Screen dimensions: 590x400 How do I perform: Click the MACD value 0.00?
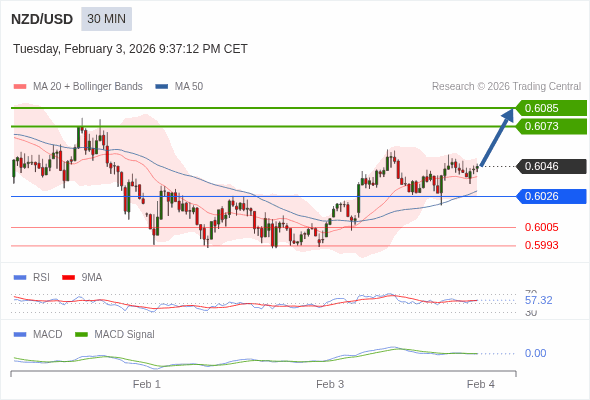tap(535, 353)
